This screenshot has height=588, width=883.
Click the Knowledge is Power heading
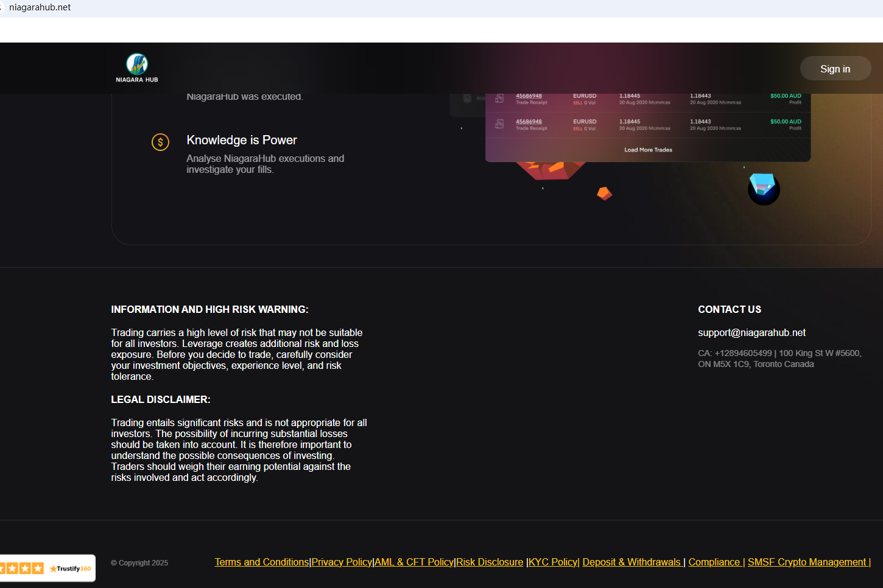tap(242, 140)
